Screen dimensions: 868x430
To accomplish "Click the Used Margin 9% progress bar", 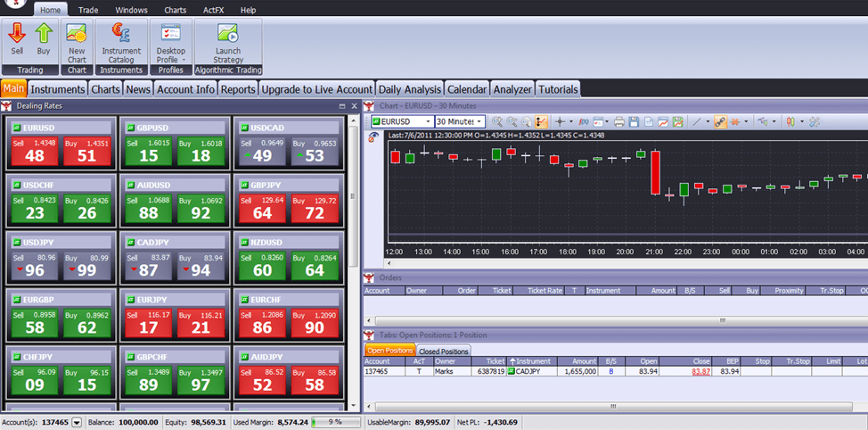I will 336,423.
